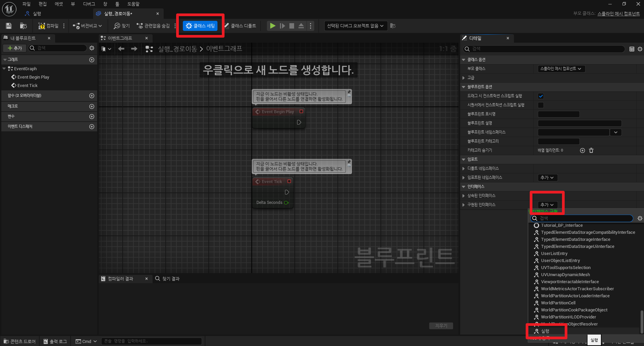Image resolution: width=644 pixels, height=346 pixels.
Task: Click Delta Seconds output pin
Action: point(286,203)
